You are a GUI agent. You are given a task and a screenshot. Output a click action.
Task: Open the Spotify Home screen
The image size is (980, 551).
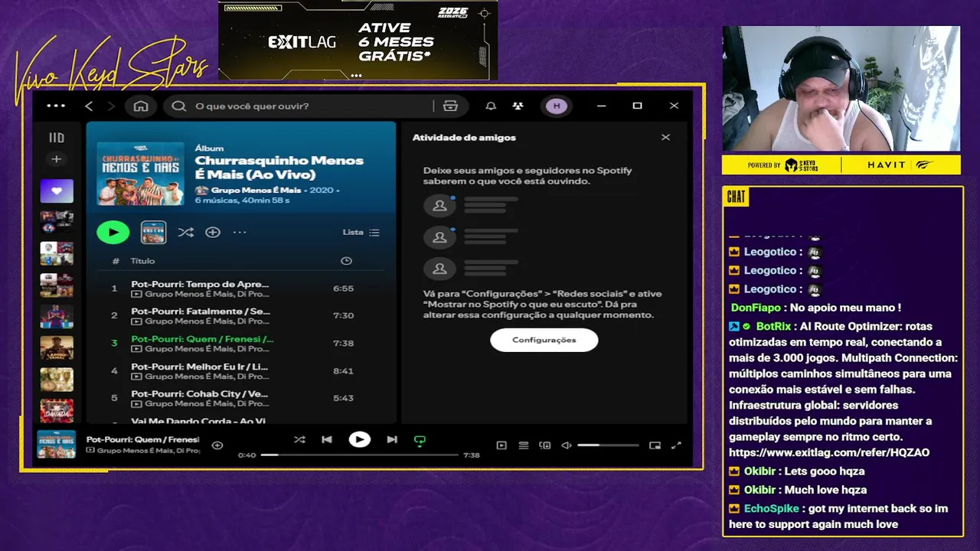141,106
